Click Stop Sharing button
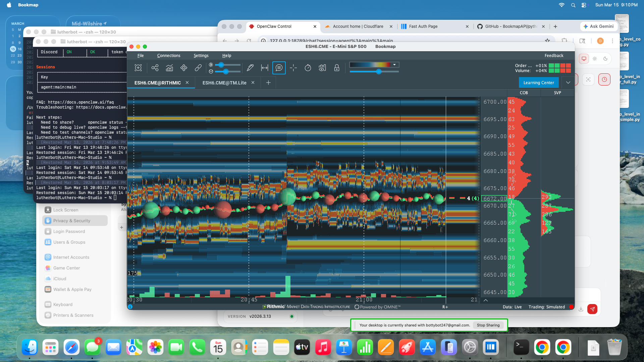644x362 pixels. 488,325
